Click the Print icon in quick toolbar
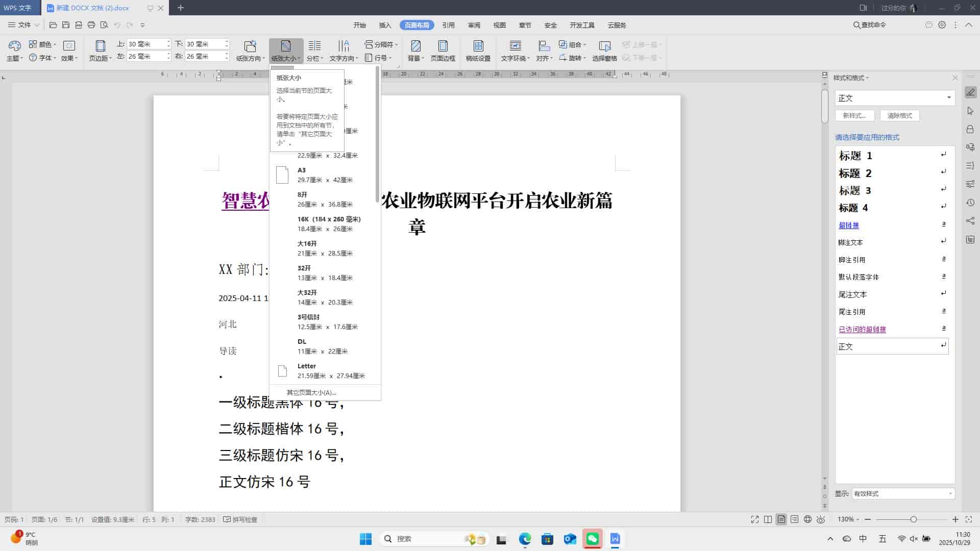Screen dimensions: 980x551 (91, 24)
